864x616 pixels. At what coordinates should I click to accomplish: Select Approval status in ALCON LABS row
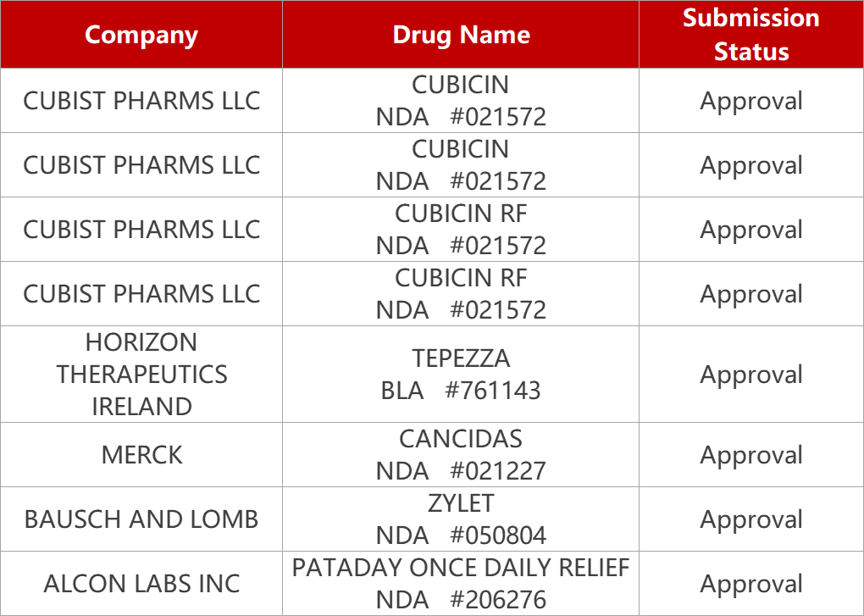750,584
